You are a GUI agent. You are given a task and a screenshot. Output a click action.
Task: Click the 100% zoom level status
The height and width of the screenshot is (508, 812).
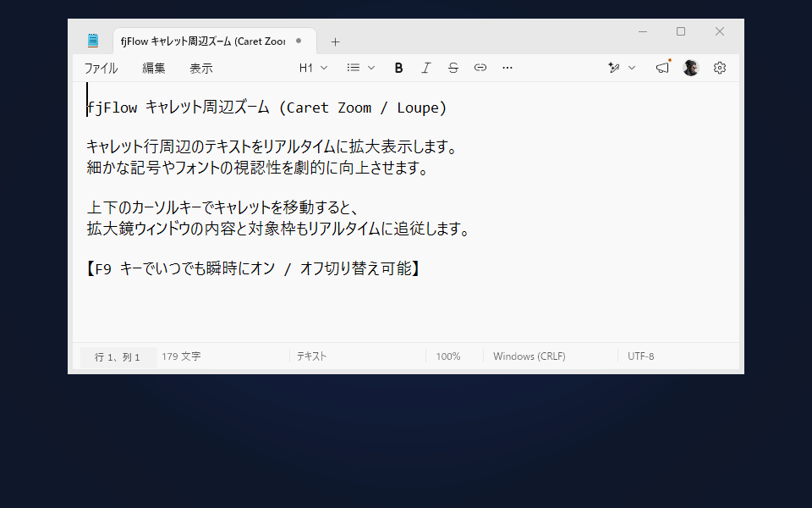(x=448, y=356)
